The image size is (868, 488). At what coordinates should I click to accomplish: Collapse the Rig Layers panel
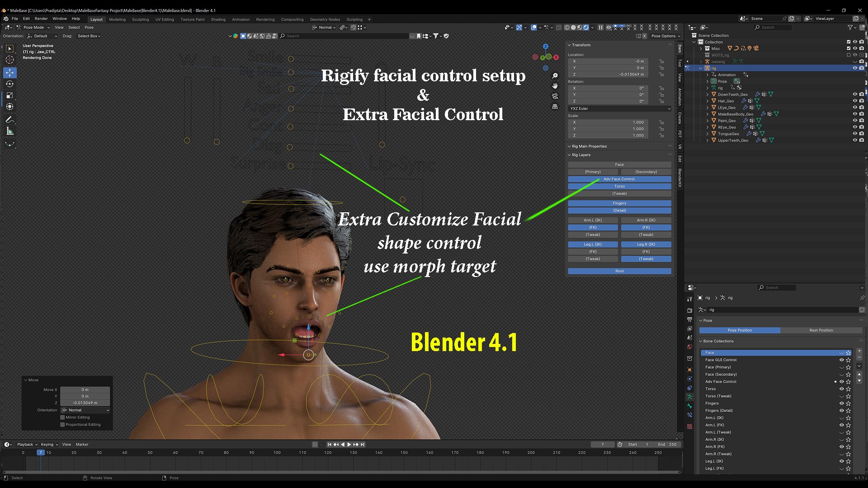coord(580,155)
